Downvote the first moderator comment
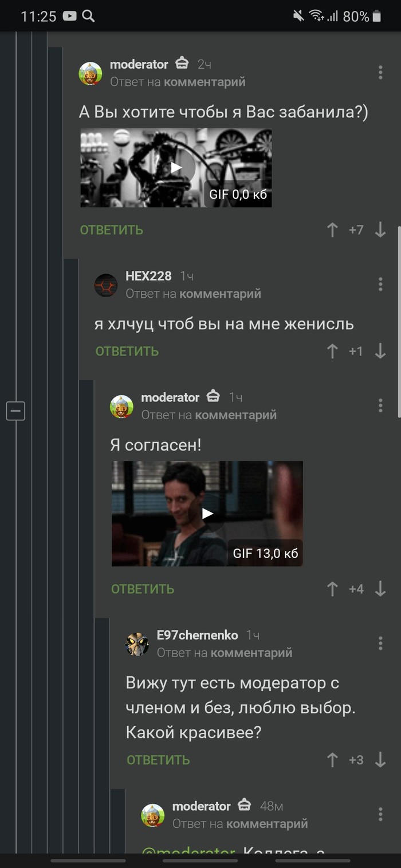 point(380,230)
